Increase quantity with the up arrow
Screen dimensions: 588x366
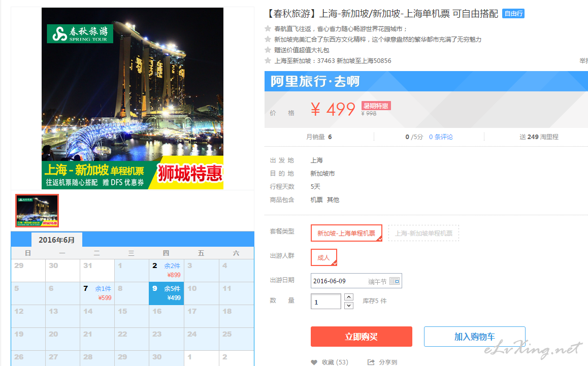point(349,297)
